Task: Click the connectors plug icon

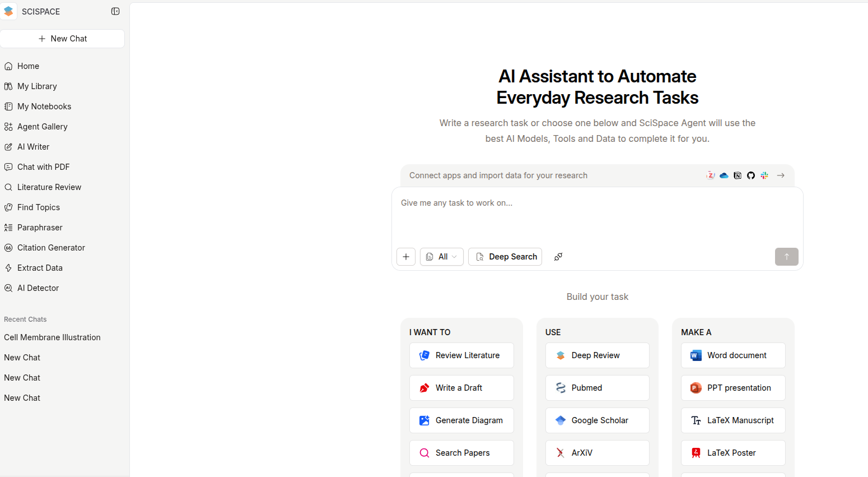Action: click(x=558, y=257)
